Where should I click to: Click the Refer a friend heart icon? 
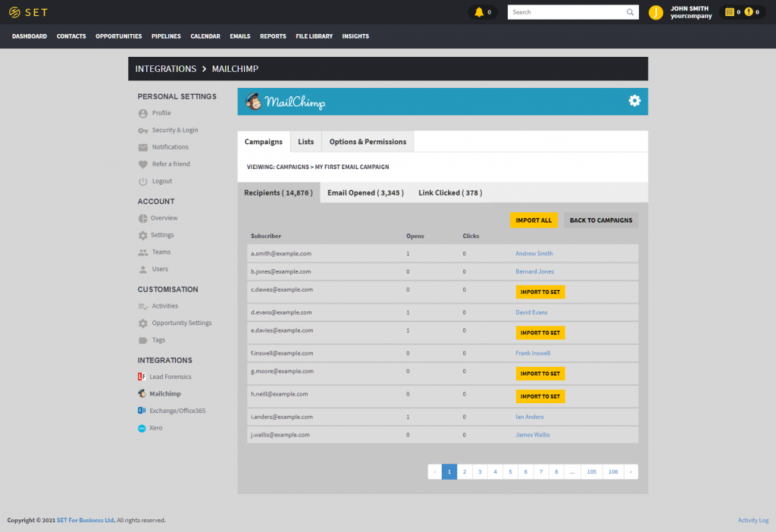[x=143, y=164]
